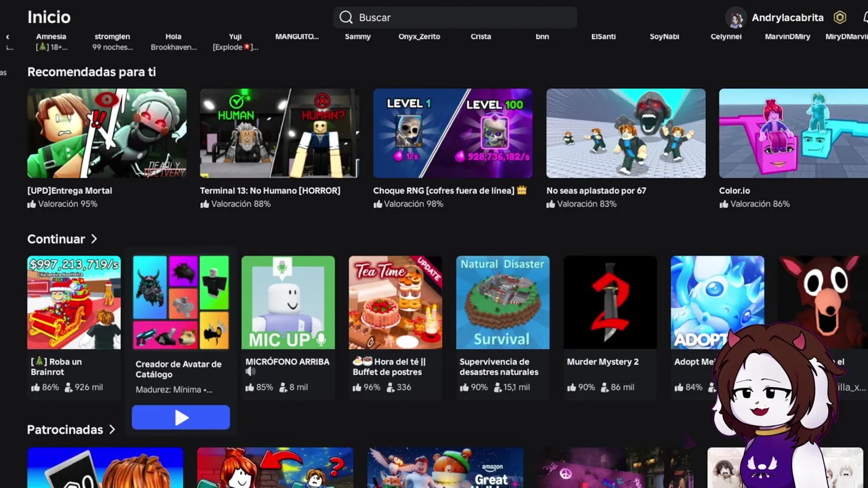
Task: Open the Roba un Brainrot game icon
Action: [x=74, y=302]
